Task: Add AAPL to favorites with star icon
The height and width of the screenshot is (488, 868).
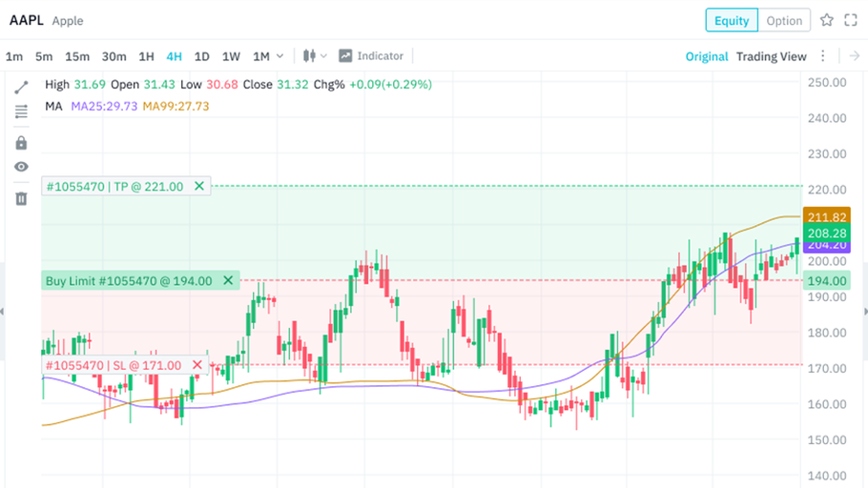Action: point(827,20)
